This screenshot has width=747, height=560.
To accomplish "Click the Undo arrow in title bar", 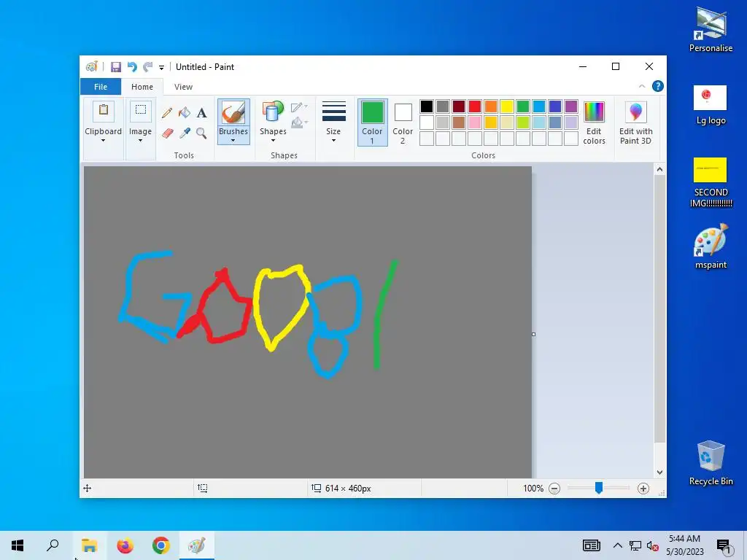I will tap(132, 67).
